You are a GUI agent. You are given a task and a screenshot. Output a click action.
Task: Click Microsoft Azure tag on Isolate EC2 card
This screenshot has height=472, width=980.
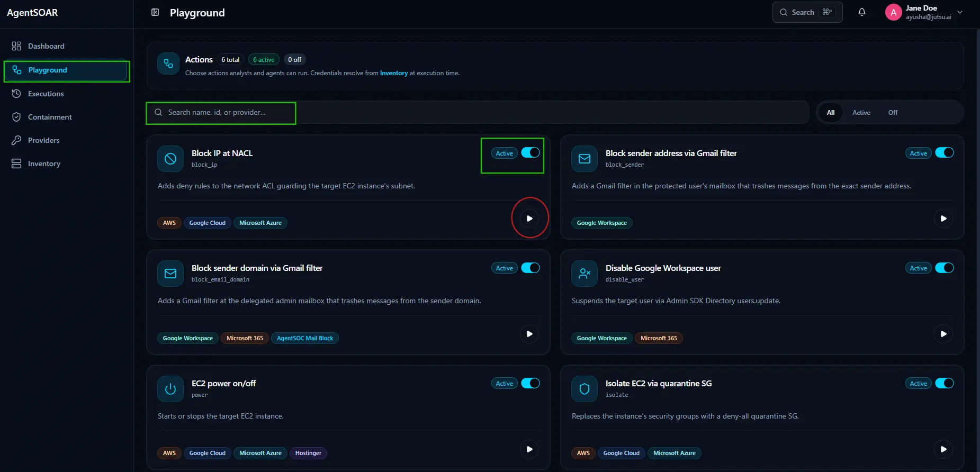[x=675, y=453]
